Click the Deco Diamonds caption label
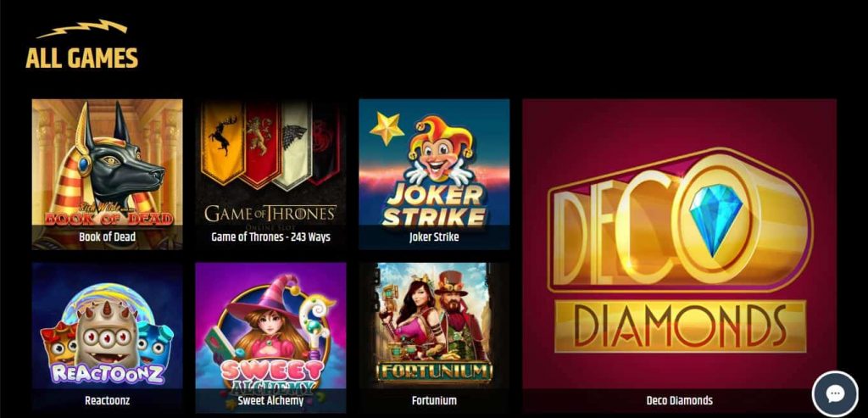The image size is (868, 418). click(x=679, y=400)
